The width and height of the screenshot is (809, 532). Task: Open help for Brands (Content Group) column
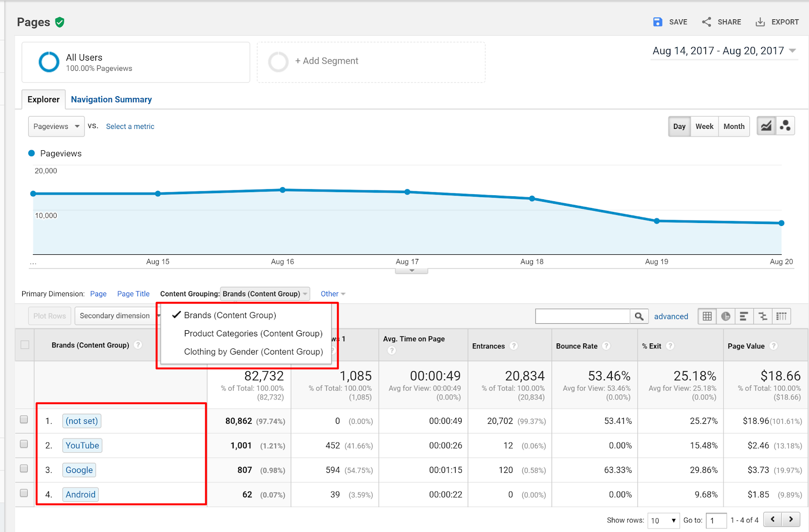click(x=138, y=345)
